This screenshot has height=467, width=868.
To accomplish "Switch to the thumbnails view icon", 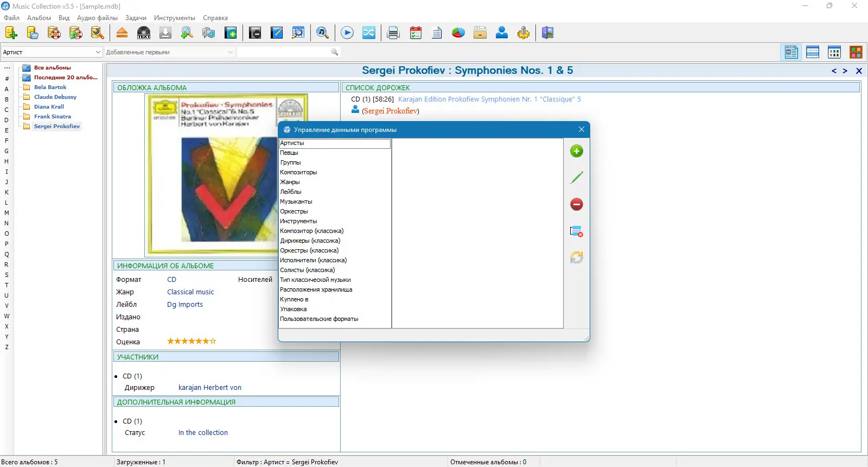I will (x=834, y=52).
